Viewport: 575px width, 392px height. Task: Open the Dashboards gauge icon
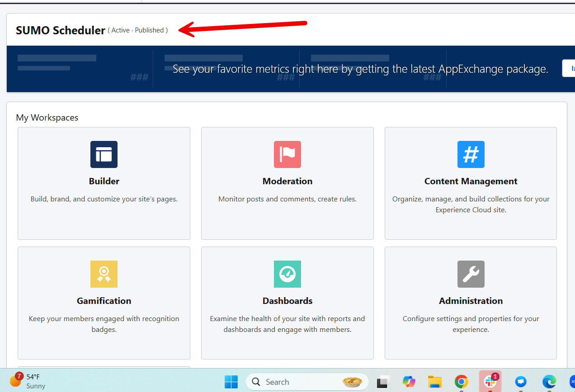coord(287,274)
